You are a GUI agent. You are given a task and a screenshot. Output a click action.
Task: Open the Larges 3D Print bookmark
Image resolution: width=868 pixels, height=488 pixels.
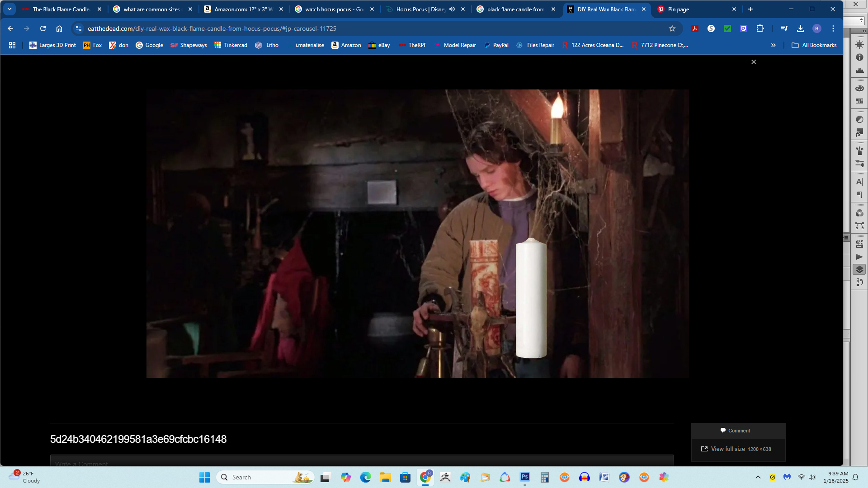[52, 45]
